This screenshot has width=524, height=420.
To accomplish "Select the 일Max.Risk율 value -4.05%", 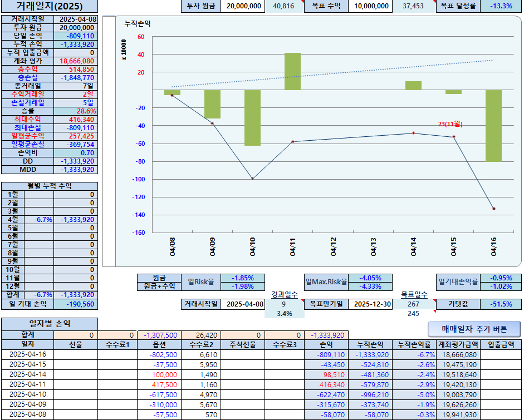I will click(370, 278).
